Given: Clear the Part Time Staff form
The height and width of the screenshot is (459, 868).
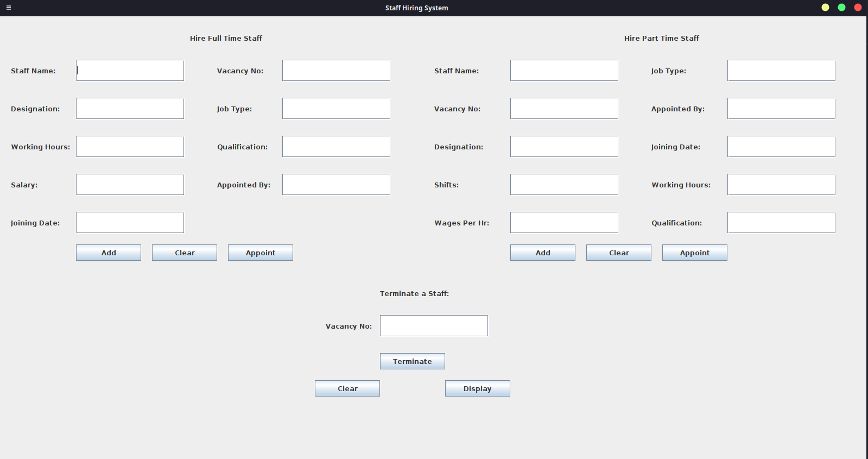Looking at the screenshot, I should tap(619, 253).
